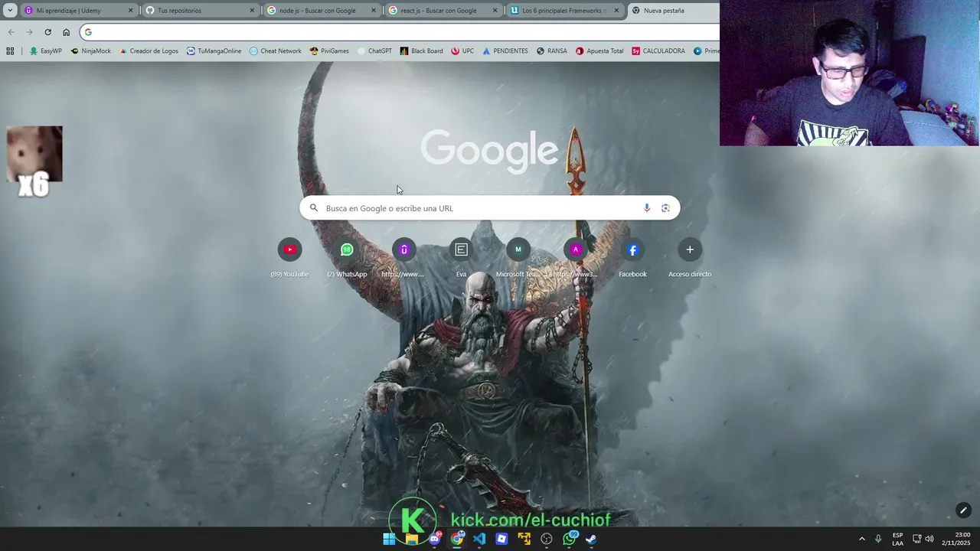Open the UPC bookmark

coord(462,51)
